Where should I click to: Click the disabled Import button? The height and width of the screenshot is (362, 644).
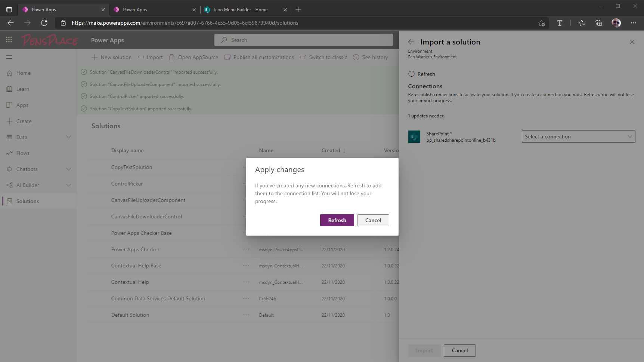(424, 350)
